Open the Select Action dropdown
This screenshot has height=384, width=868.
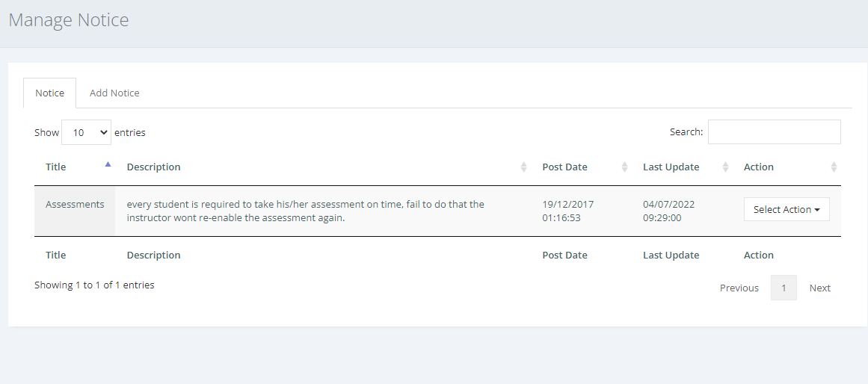[x=787, y=209]
